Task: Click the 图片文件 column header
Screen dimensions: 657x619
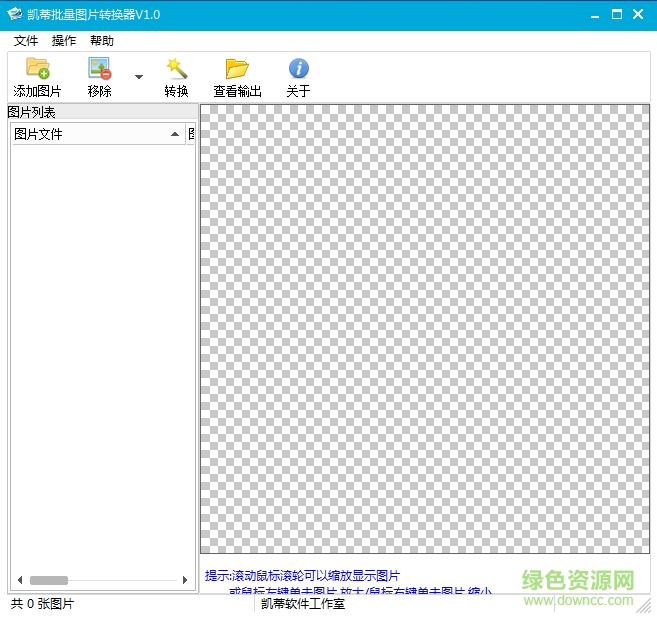Action: click(x=90, y=134)
